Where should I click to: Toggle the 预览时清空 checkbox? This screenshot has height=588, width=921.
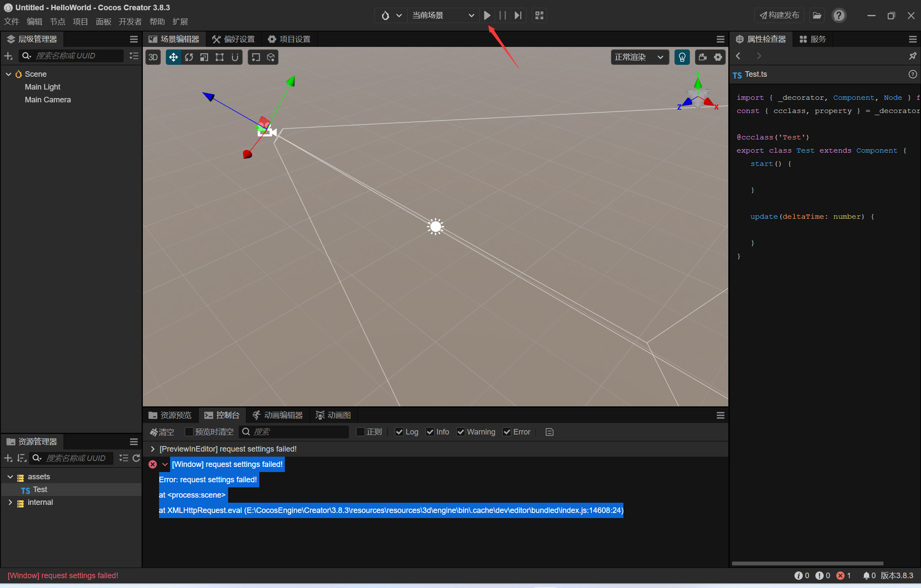pos(189,432)
